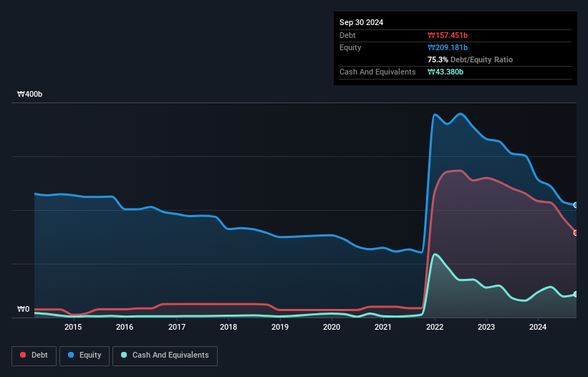Click the 2021 axis label
The width and height of the screenshot is (588, 377).
[x=383, y=327]
